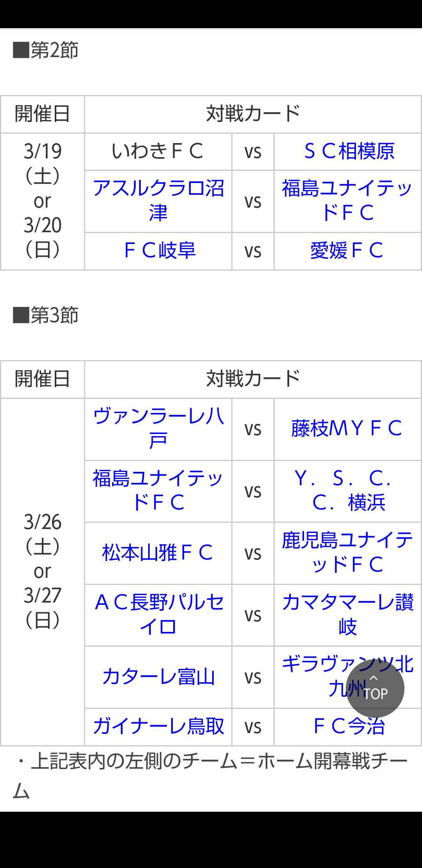Open the カターレ富山 team link
Viewport: 422px width, 868px height.
point(158,677)
